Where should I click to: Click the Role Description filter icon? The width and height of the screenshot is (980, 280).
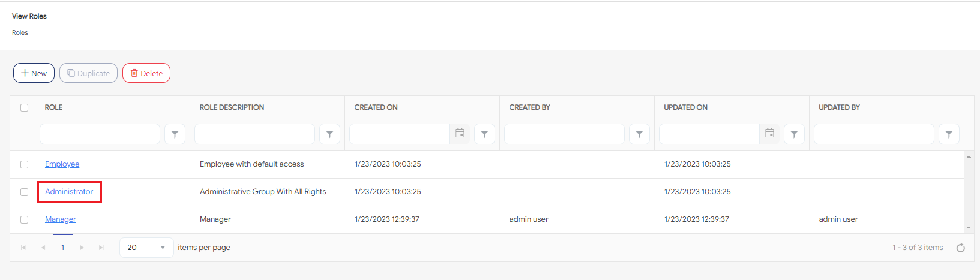[329, 134]
